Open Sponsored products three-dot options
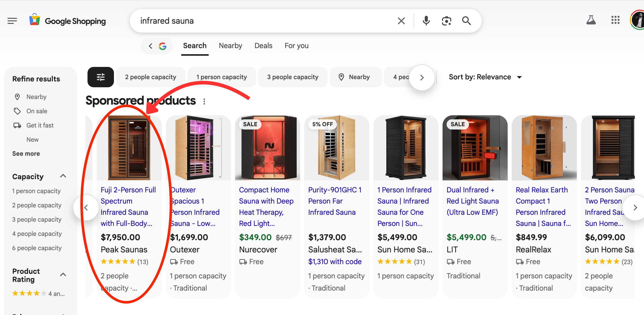Viewport: 644px width, 315px height. (x=204, y=102)
